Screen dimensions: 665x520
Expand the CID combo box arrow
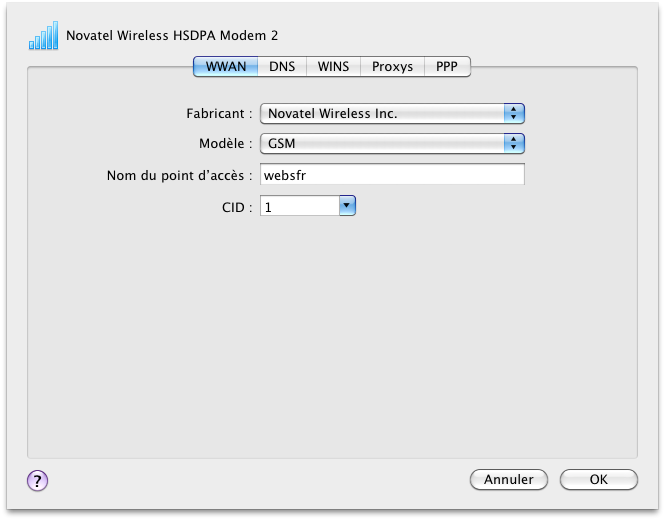pyautogui.click(x=347, y=206)
